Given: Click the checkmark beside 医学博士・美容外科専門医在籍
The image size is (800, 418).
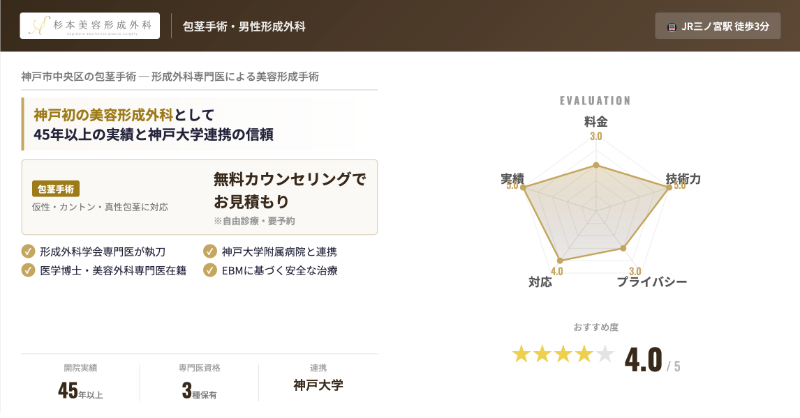Looking at the screenshot, I should click(x=28, y=269).
